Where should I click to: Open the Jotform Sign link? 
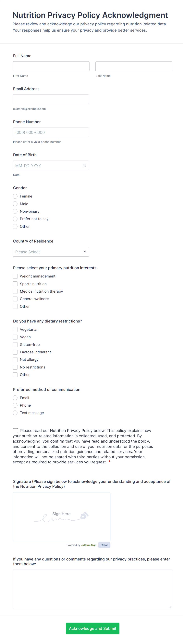[x=89, y=545]
